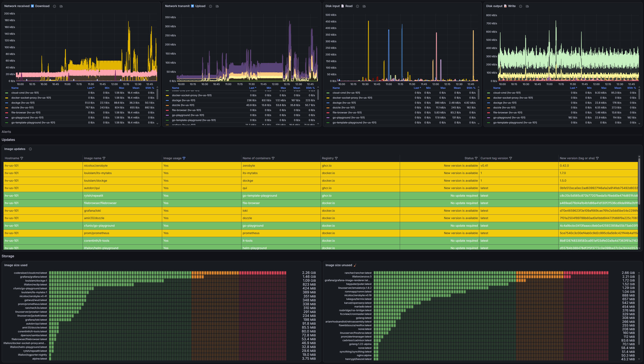Collapse the Storage row section
Screen dimensions: 644x364
pos(8,256)
